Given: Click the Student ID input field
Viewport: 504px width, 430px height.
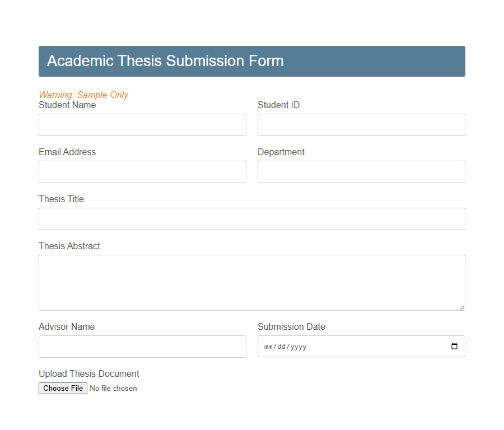Looking at the screenshot, I should pos(361,124).
